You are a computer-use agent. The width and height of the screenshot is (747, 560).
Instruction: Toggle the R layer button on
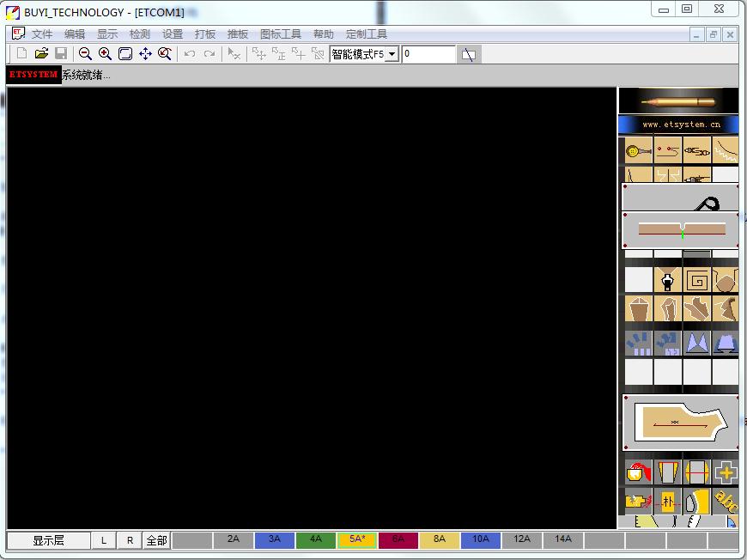click(x=130, y=539)
